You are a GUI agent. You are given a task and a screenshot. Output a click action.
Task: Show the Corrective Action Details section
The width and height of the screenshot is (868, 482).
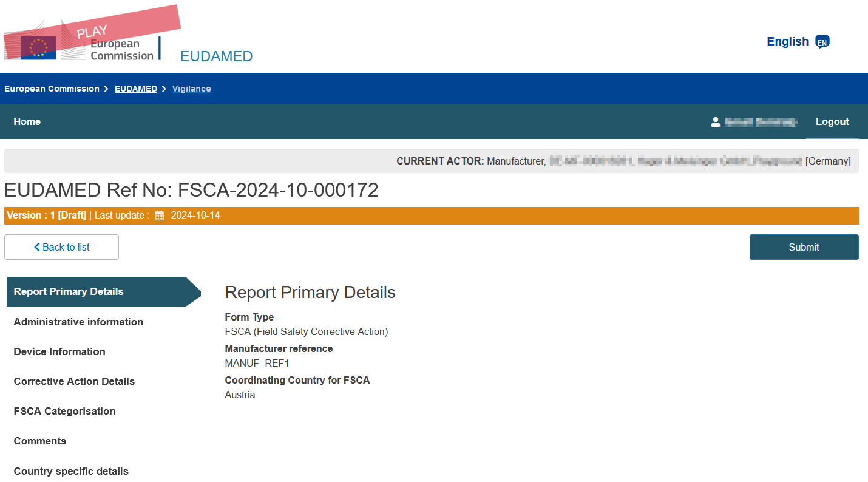tap(74, 381)
